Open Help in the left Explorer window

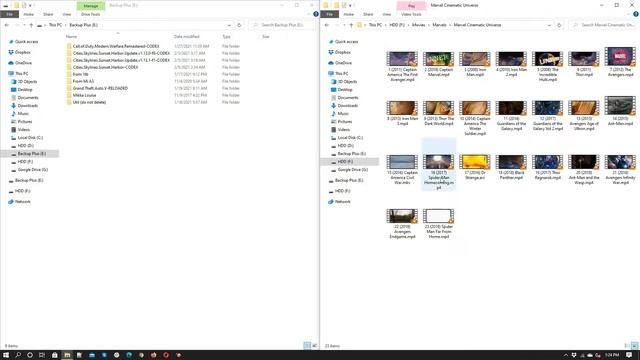tap(316, 14)
